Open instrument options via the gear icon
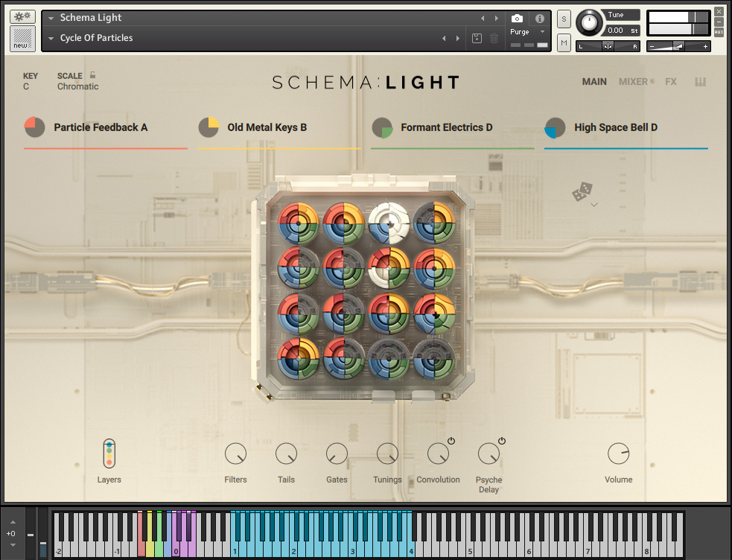 [x=22, y=17]
